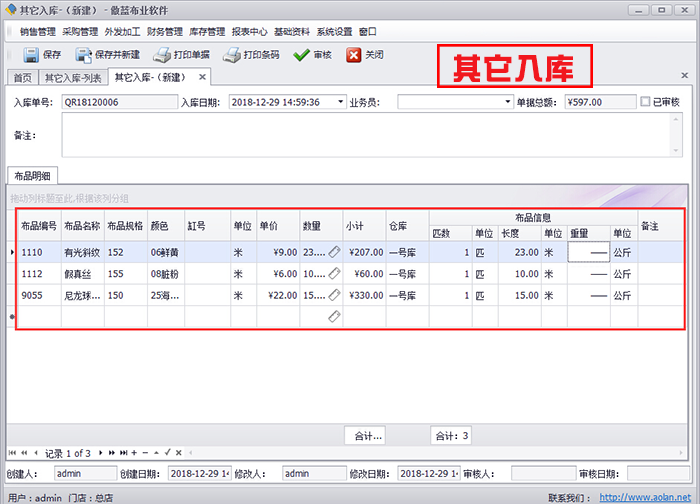Open the 库存管理 menu
This screenshot has width=700, height=504.
coord(207,31)
